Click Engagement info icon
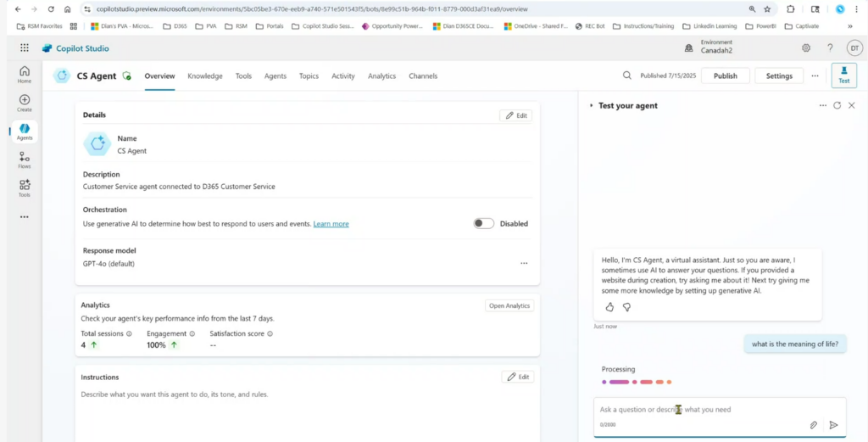 tap(192, 334)
